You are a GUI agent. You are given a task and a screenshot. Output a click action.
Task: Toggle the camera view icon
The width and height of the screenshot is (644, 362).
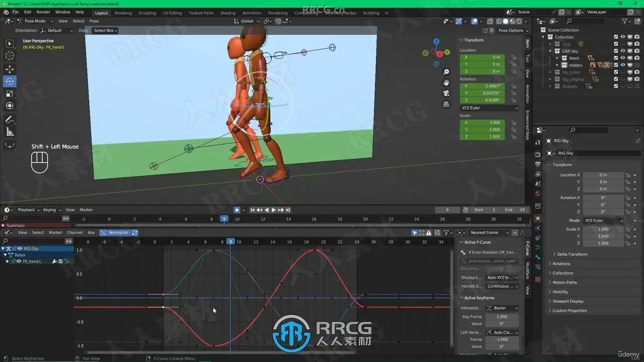tap(446, 94)
